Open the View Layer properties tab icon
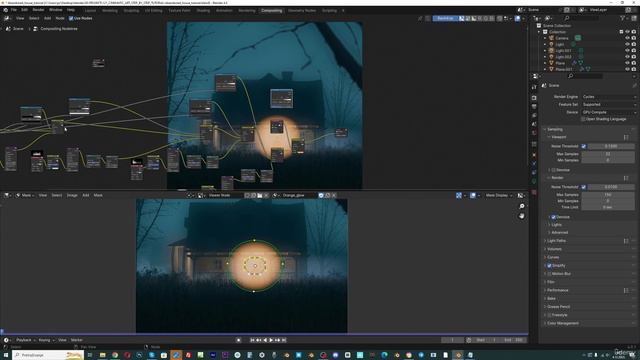 coord(534,116)
